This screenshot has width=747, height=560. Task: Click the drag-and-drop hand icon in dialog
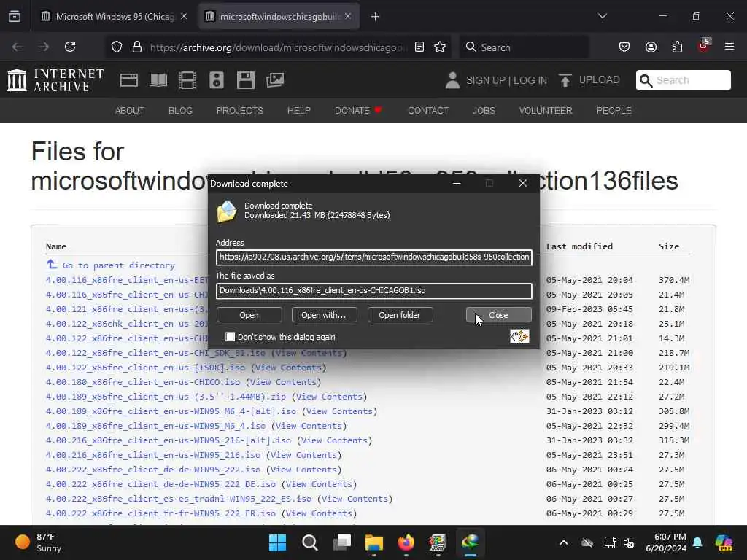[519, 336]
